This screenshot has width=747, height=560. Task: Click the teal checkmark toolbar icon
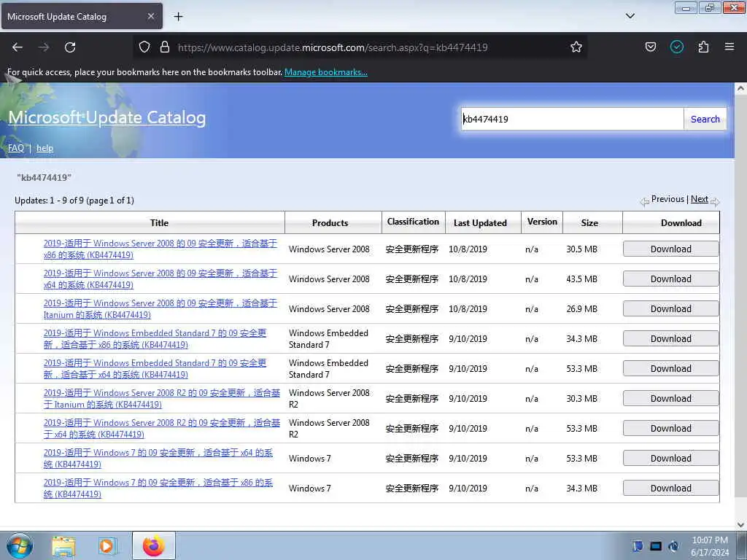pos(677,47)
